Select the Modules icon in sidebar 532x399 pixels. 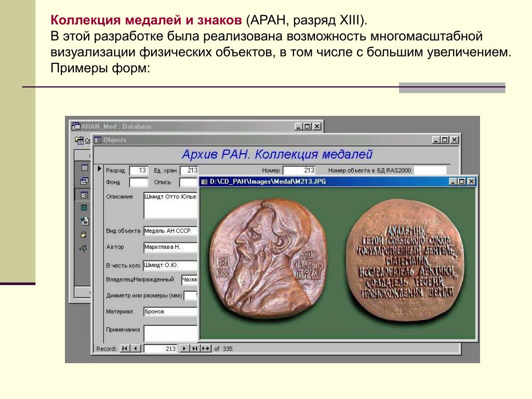(x=84, y=248)
